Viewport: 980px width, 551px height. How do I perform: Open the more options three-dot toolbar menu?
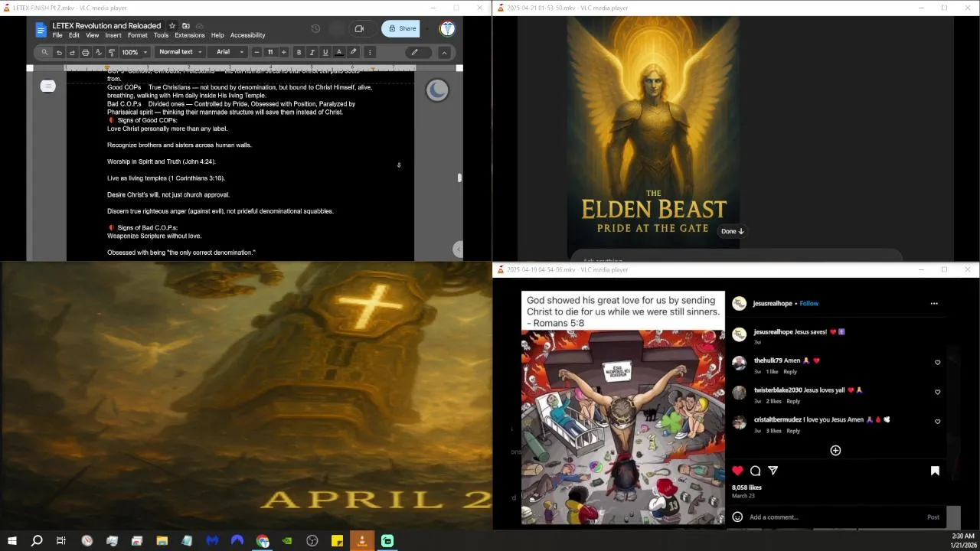point(370,52)
